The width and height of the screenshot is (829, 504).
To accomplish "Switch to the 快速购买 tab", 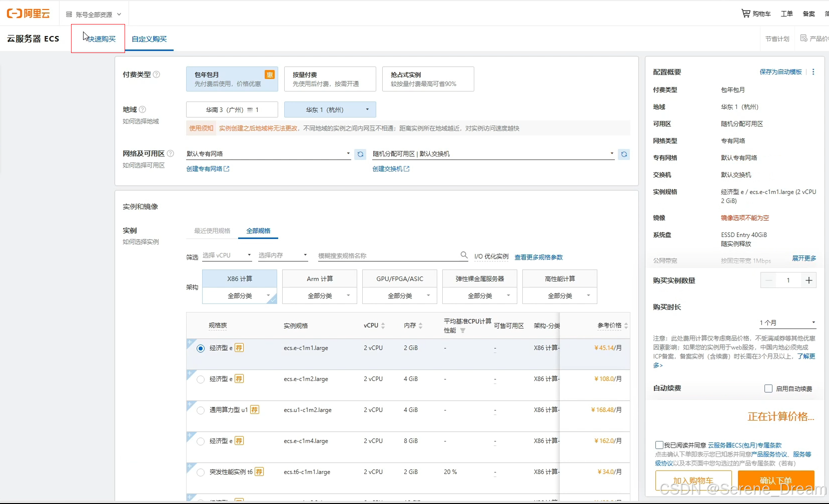I will (x=102, y=39).
